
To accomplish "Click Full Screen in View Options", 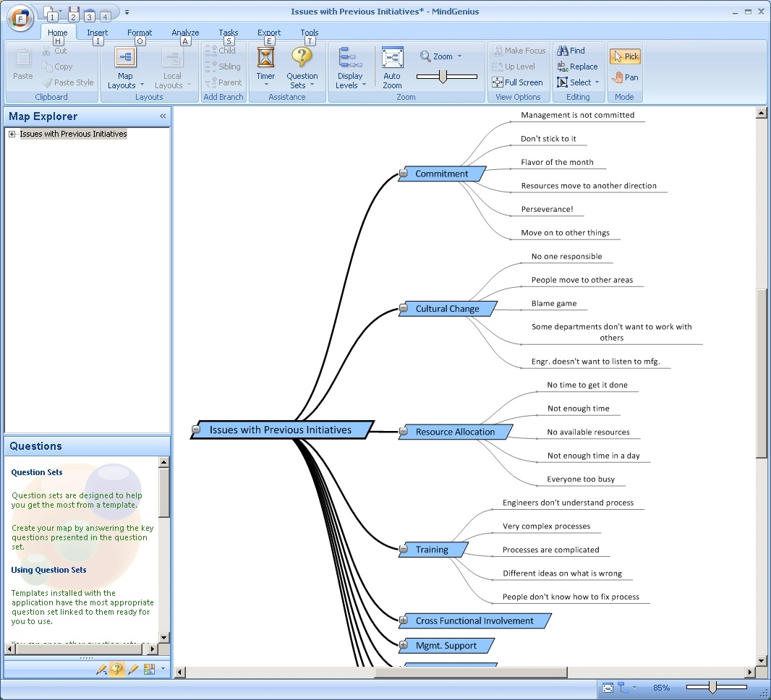I will tap(517, 82).
